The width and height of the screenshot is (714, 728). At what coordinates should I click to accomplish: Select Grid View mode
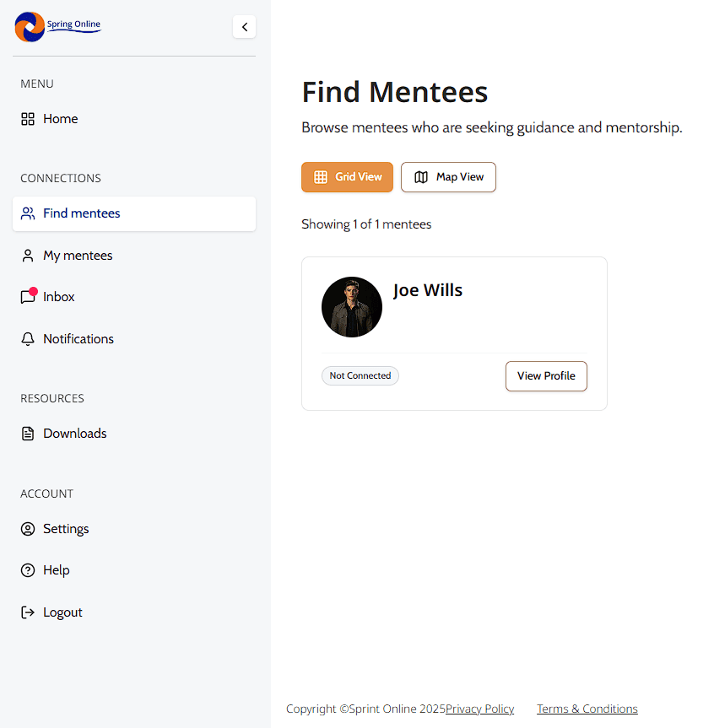tap(347, 177)
